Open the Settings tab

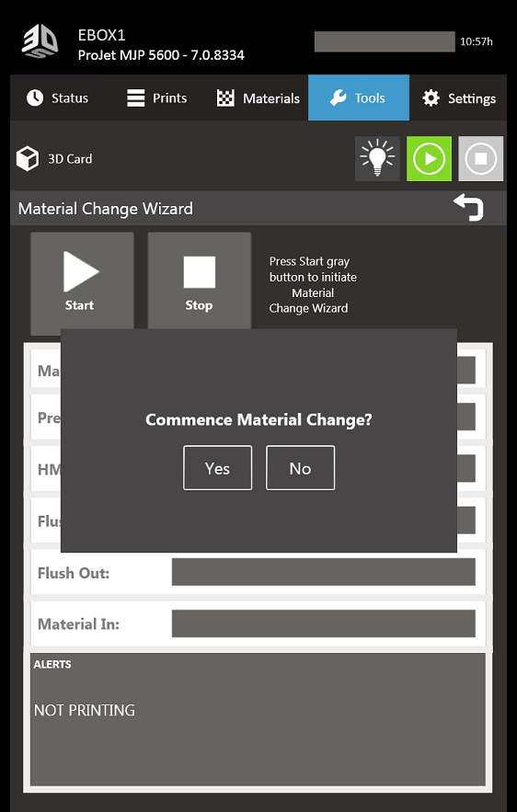[458, 97]
